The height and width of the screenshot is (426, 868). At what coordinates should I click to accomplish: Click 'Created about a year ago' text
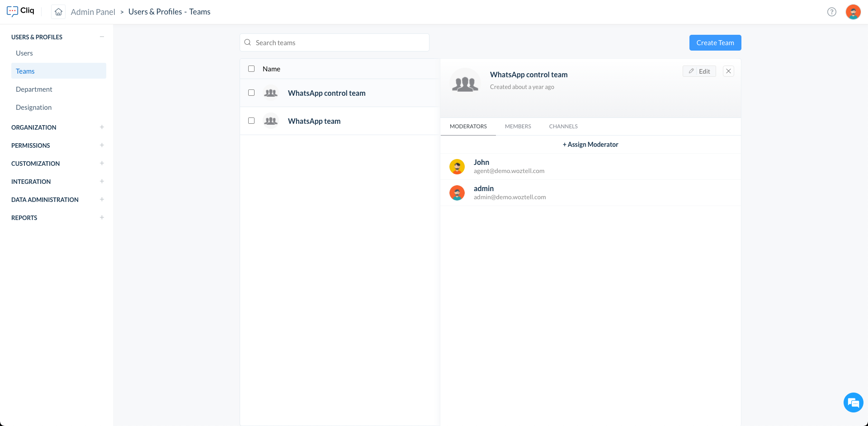(522, 87)
